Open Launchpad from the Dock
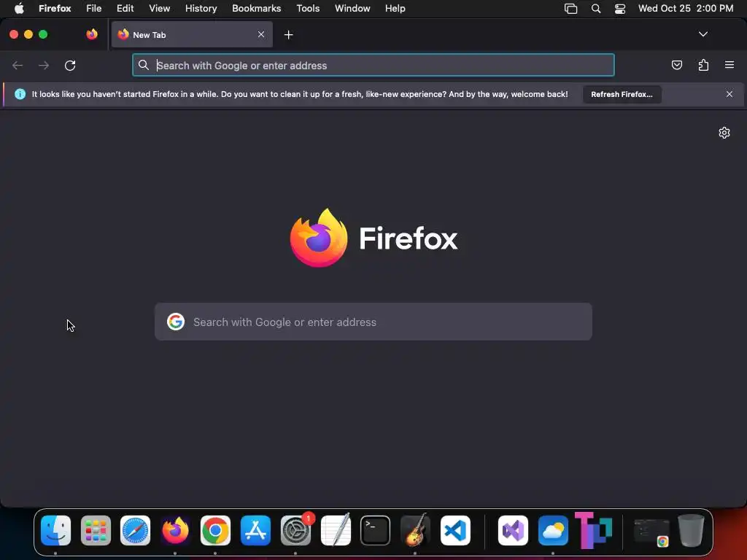Screen dimensions: 747x560 [96, 531]
